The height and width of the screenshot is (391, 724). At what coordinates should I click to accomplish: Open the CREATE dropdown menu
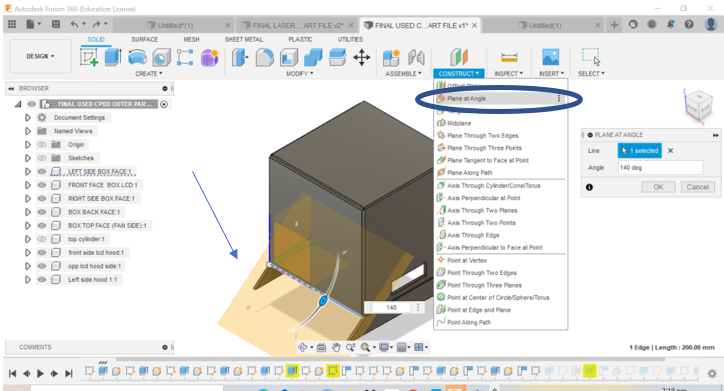point(149,74)
